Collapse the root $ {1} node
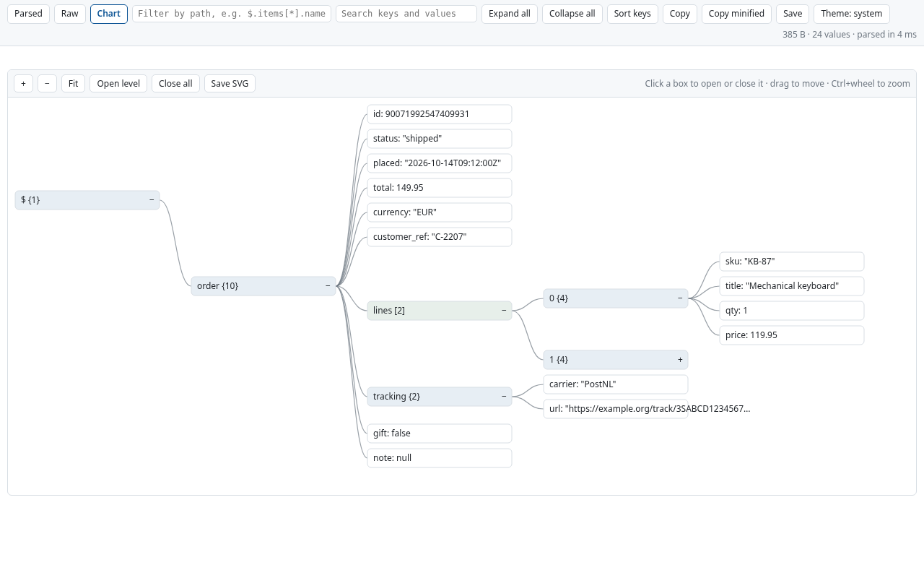 tap(152, 200)
